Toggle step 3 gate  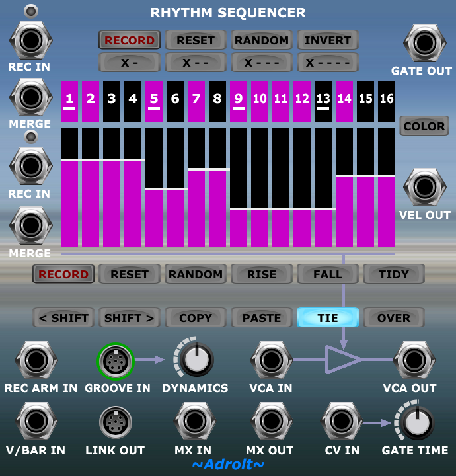(112, 101)
